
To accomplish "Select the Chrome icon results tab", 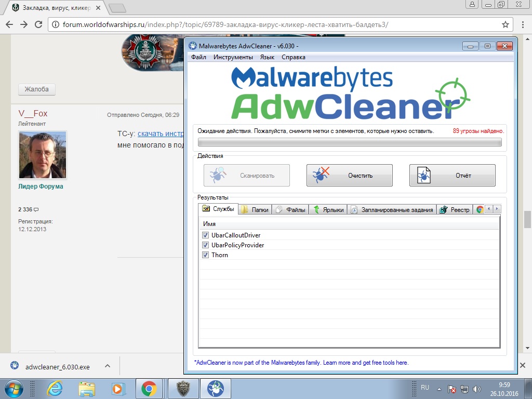I will coord(479,210).
